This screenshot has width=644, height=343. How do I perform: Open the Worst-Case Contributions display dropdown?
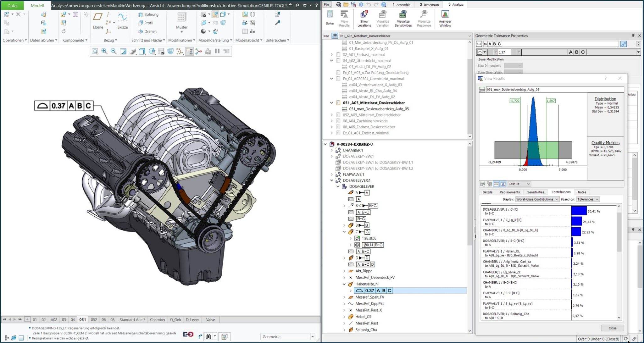tap(537, 199)
